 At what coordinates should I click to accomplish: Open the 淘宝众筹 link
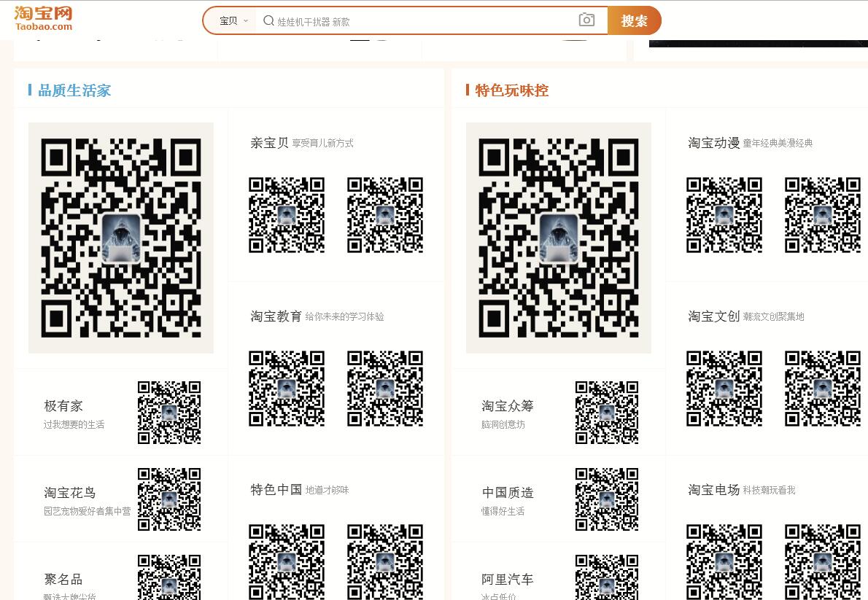[508, 406]
